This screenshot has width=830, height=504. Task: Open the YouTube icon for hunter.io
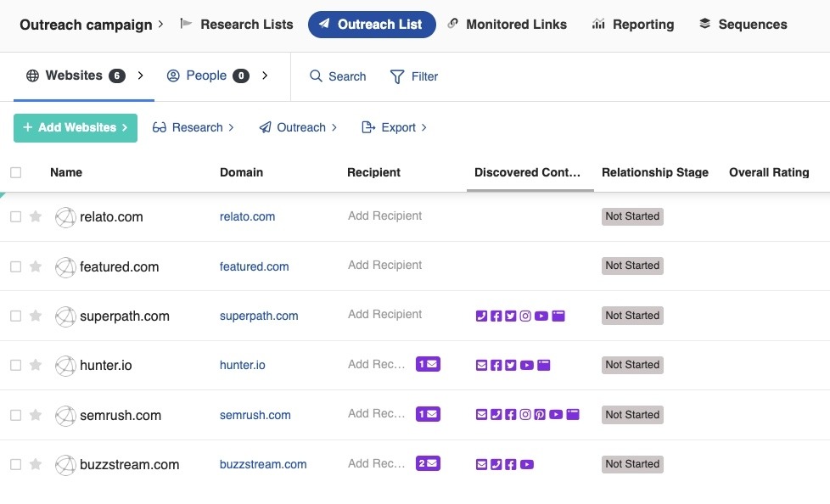click(527, 364)
